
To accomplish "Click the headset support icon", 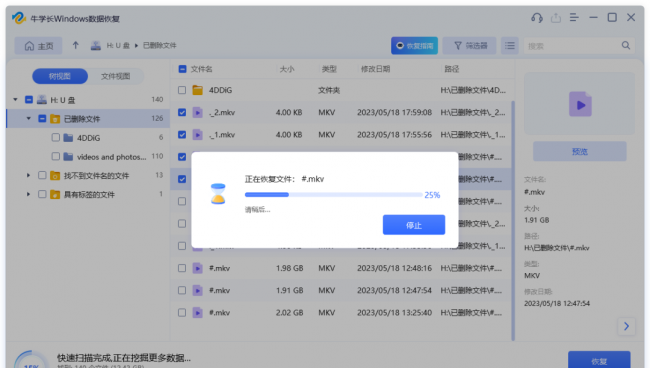I will pos(537,18).
